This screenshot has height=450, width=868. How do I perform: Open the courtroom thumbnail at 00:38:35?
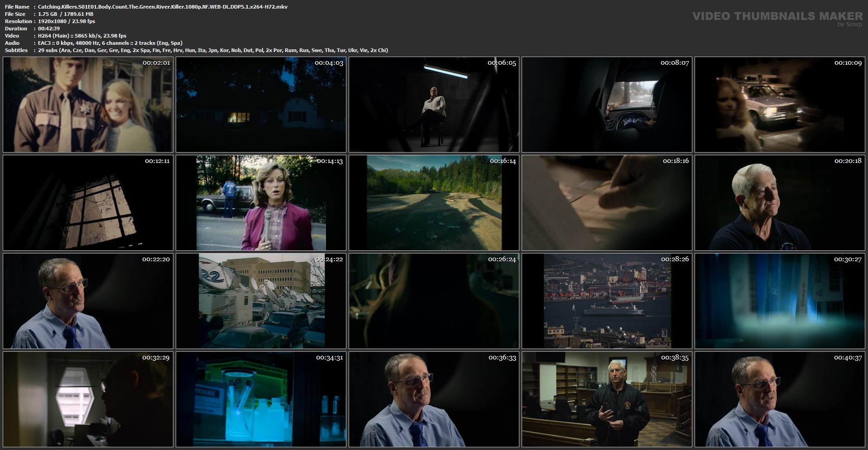[607, 399]
